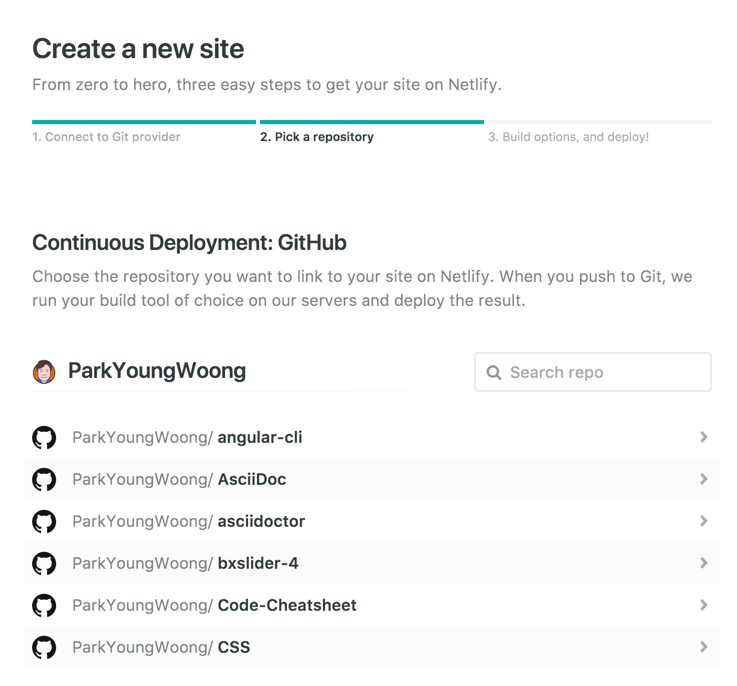The height and width of the screenshot is (686, 737).
Task: Open chevron arrow for Code-Cheatsheet row
Action: tap(704, 605)
